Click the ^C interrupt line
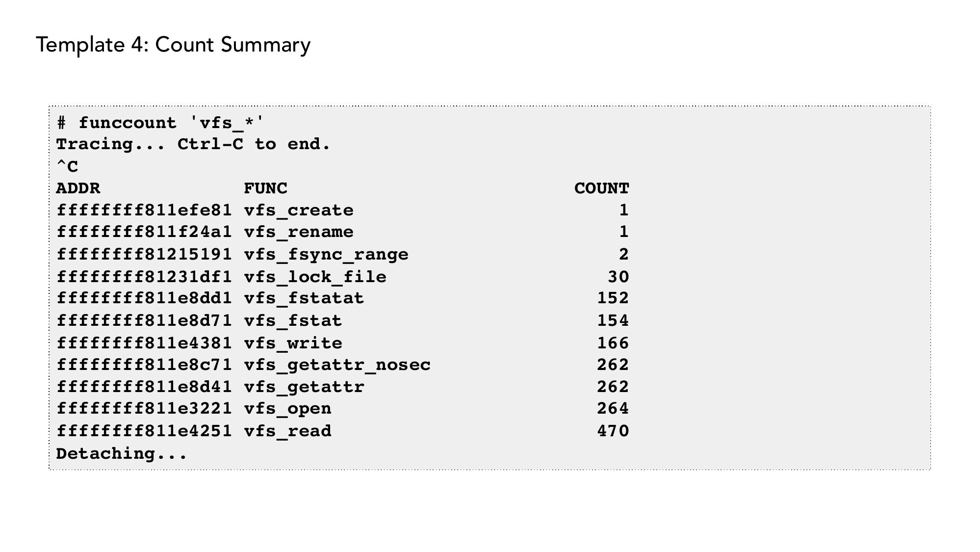980x552 pixels. tap(67, 167)
